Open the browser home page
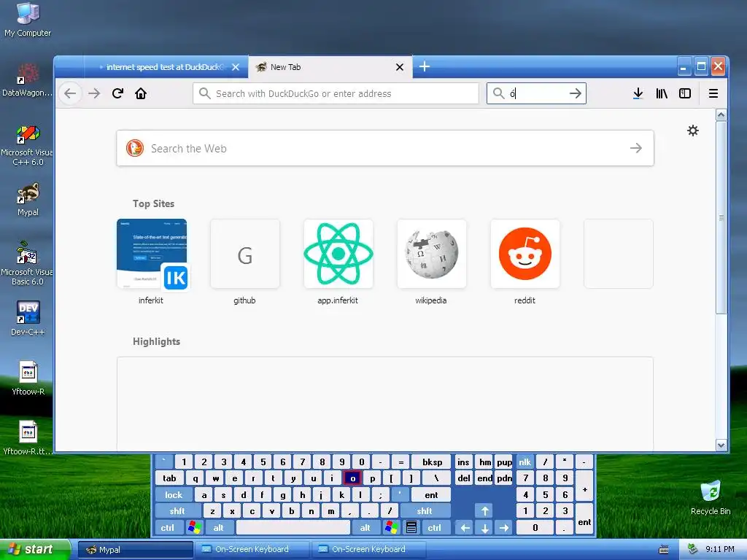 [141, 93]
